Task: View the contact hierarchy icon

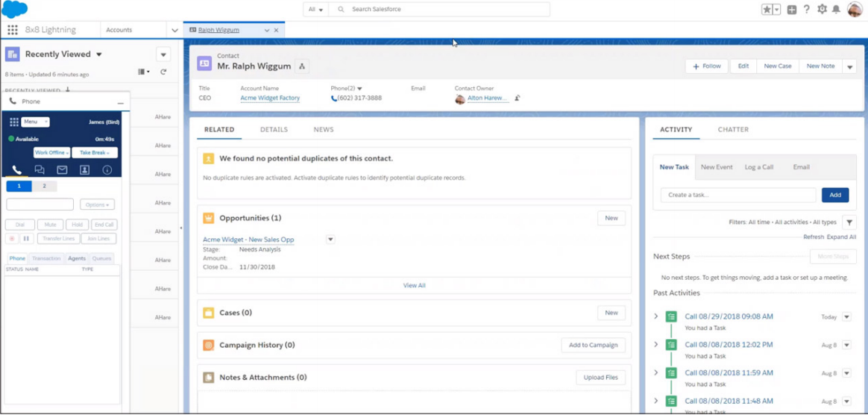Action: click(x=302, y=66)
